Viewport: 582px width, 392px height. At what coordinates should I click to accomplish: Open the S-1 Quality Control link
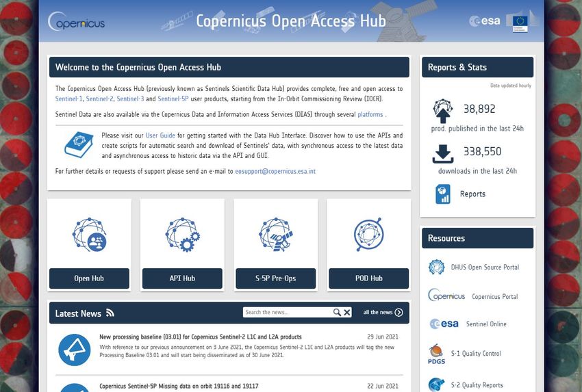tap(477, 354)
